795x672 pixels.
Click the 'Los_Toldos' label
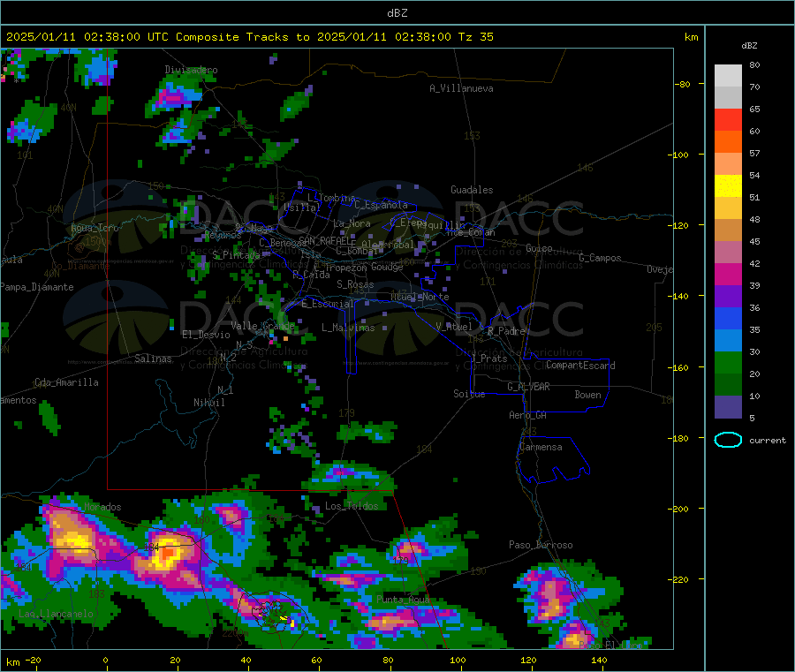352,506
